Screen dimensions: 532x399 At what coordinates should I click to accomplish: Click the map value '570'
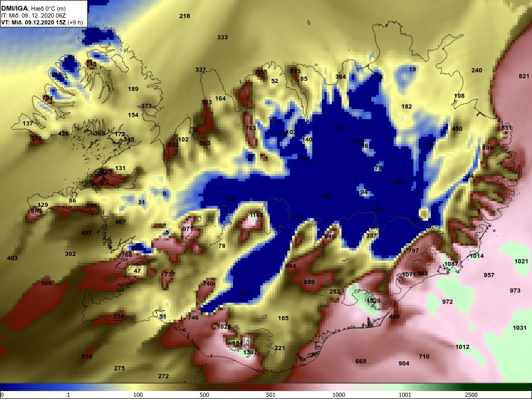point(36,138)
